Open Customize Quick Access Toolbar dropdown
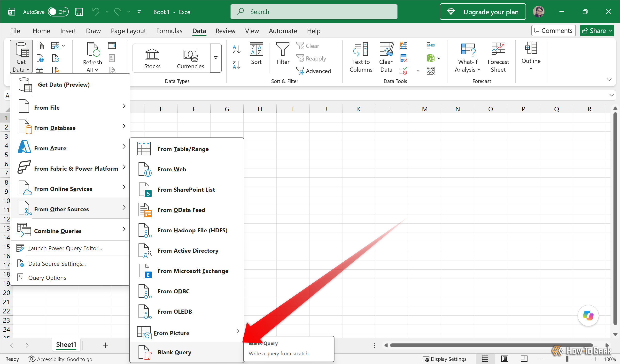The image size is (620, 364). click(139, 12)
